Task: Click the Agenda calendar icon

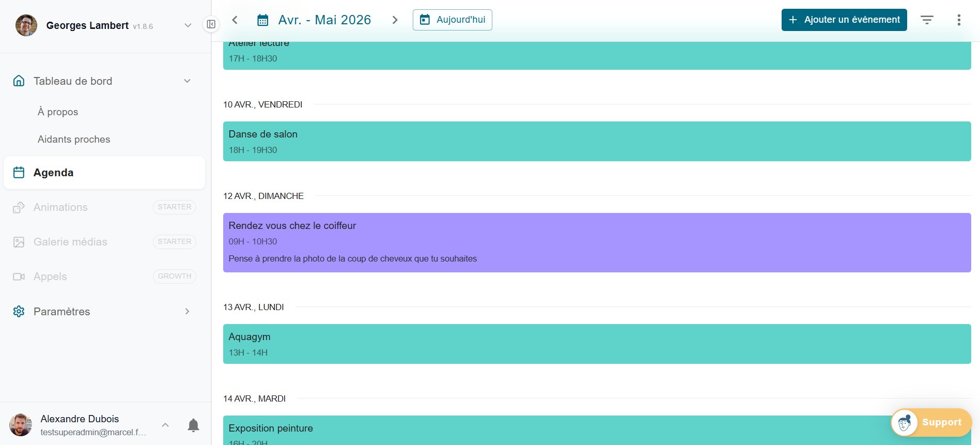Action: point(19,173)
